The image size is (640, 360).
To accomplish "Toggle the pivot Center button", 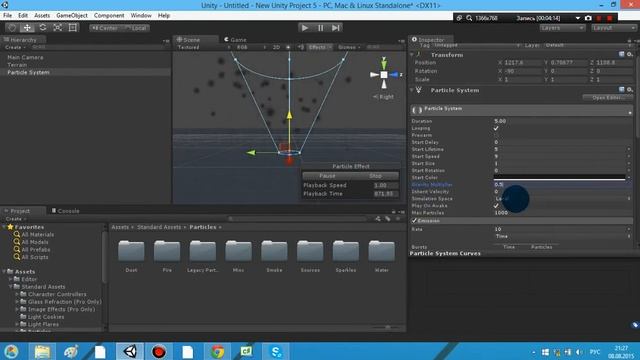I will [x=104, y=28].
